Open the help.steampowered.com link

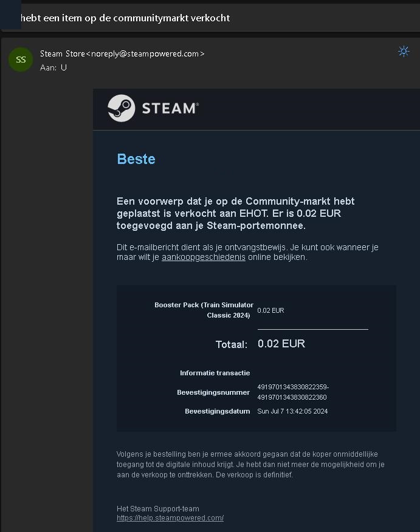tap(170, 518)
